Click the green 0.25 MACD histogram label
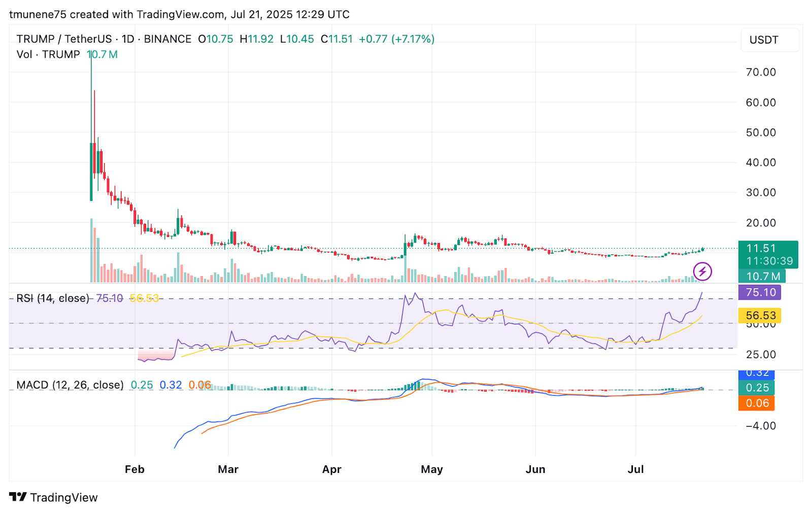 coord(757,388)
